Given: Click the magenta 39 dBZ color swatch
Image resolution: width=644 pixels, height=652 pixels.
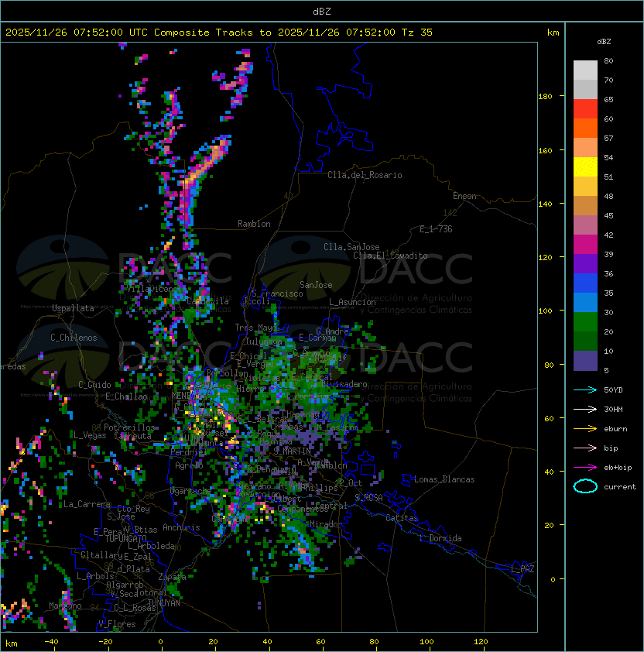Looking at the screenshot, I should click(585, 245).
